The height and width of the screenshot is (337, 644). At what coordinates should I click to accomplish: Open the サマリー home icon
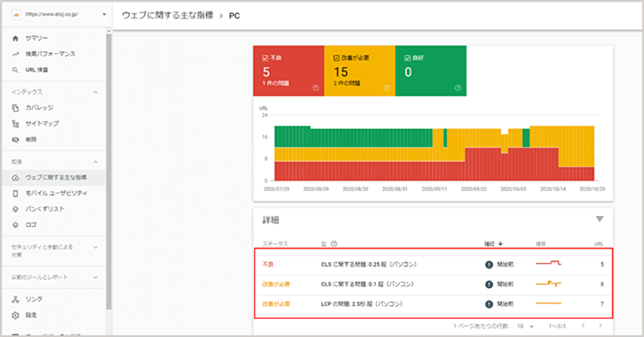pos(15,38)
